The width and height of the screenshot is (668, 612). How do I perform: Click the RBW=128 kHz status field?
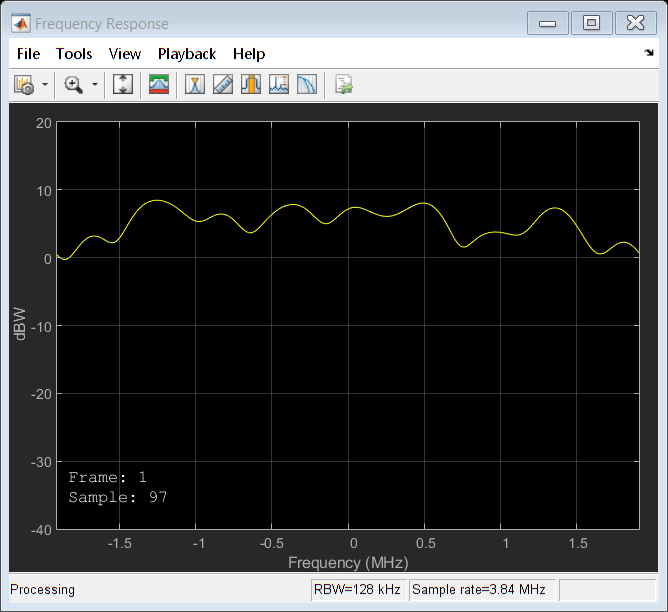click(x=358, y=589)
